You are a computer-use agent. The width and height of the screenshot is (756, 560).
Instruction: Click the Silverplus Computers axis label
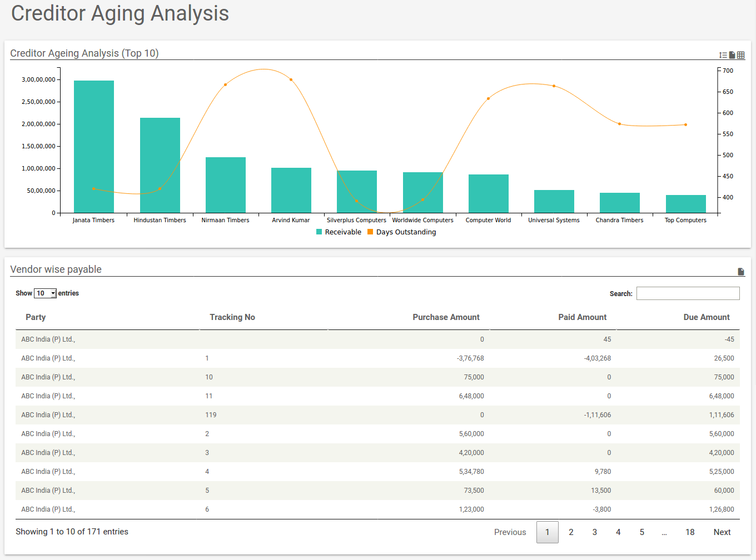pos(356,220)
